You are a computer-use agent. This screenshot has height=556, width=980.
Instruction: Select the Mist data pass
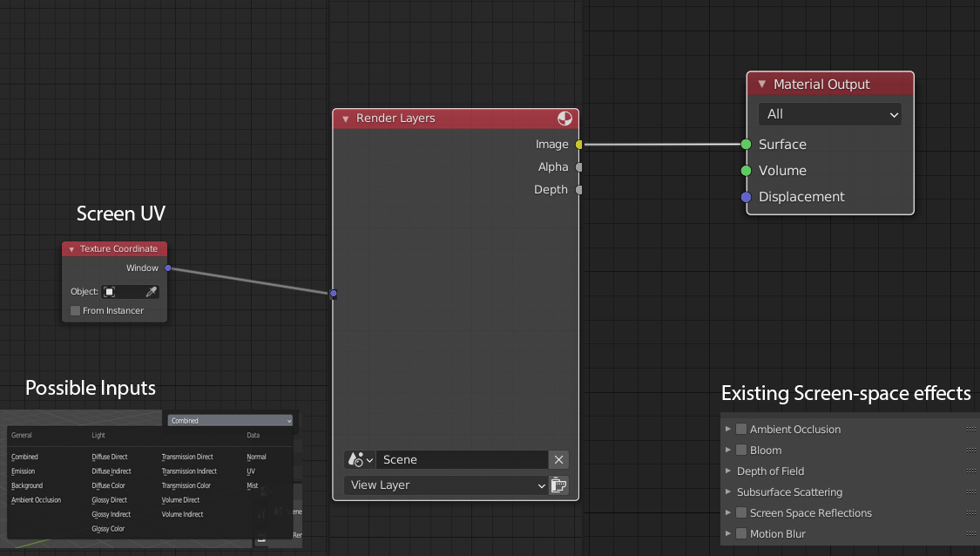tap(253, 486)
